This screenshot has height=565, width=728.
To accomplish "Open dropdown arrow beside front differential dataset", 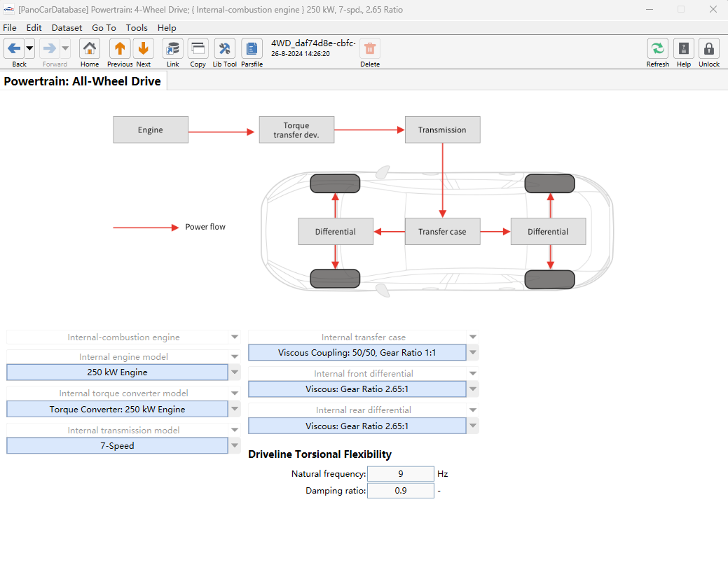I will tap(473, 389).
